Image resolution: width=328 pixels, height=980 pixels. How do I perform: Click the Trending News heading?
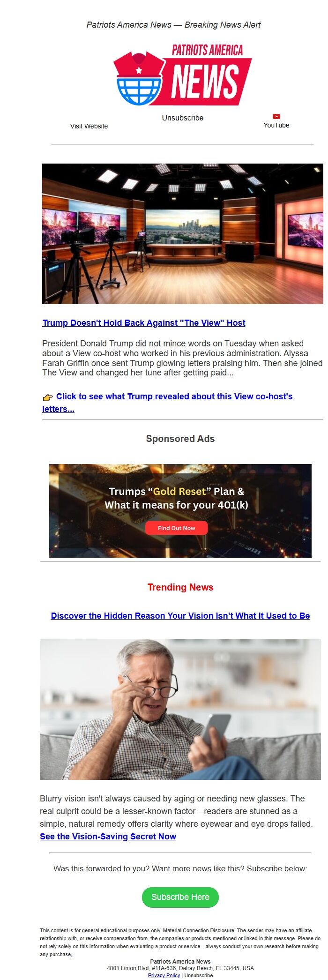pyautogui.click(x=180, y=587)
